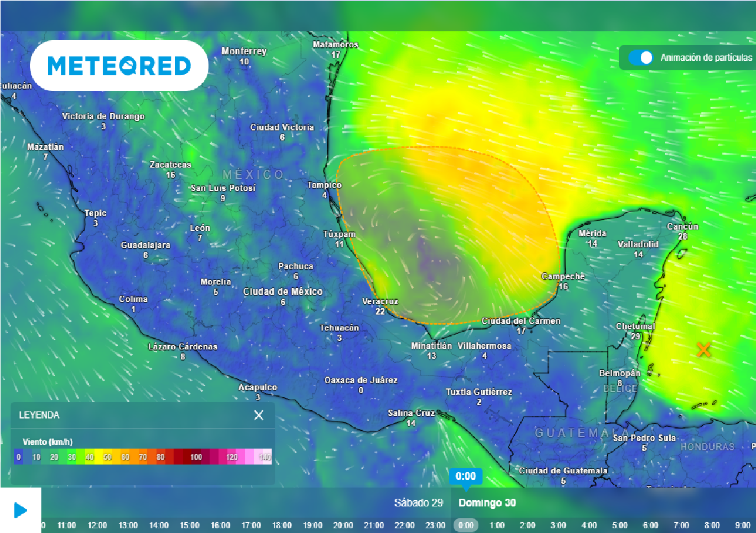
Task: Click the Ciudad de Guatemala label
Action: 563,471
